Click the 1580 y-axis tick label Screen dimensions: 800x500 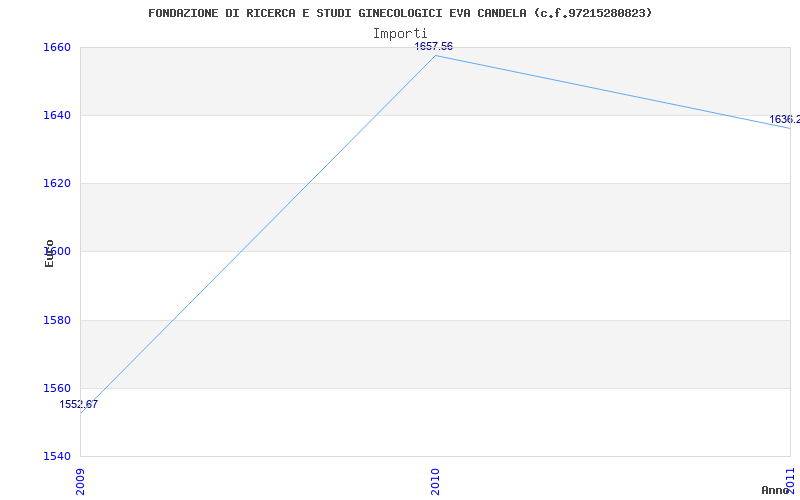(57, 320)
